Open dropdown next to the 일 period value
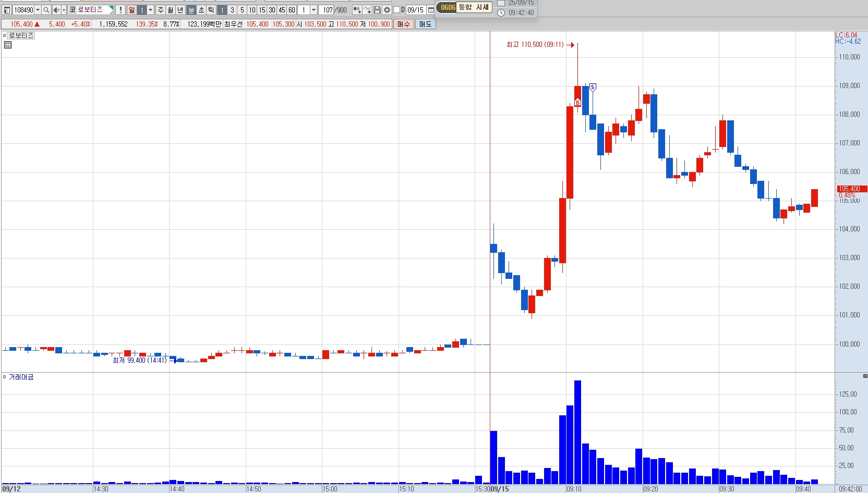The image size is (868, 493). coord(150,10)
